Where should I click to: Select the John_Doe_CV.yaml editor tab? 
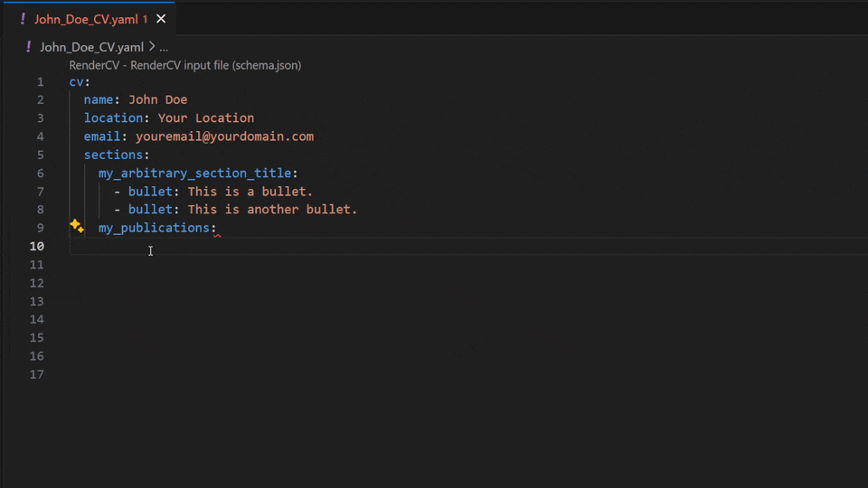[x=90, y=19]
